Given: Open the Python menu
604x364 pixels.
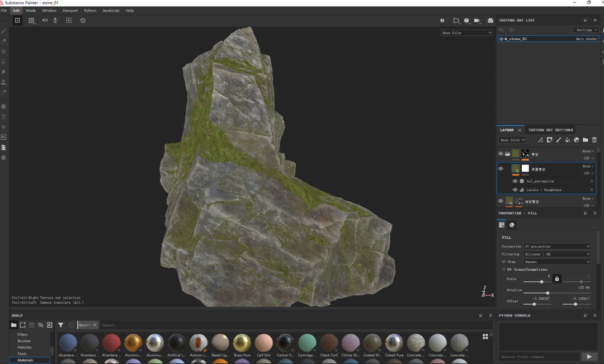Looking at the screenshot, I should tap(90, 11).
